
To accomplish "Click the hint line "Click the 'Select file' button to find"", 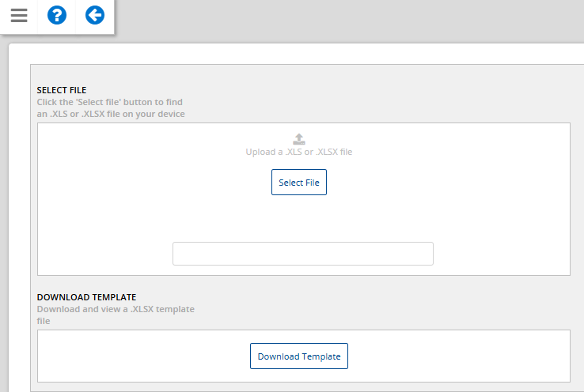I will (x=109, y=102).
